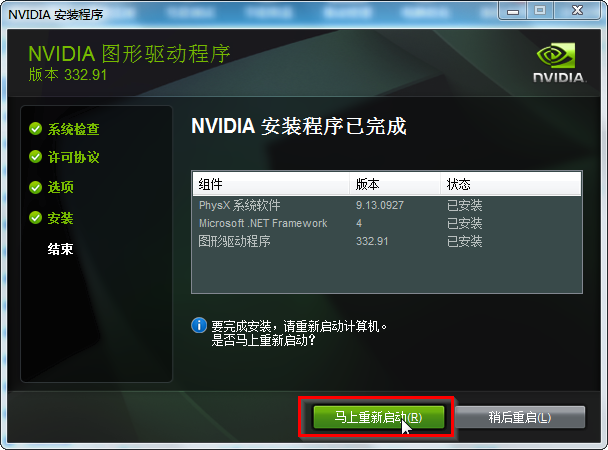Image resolution: width=608 pixels, height=450 pixels.
Task: Select the 安装 step in sidebar
Action: 60,218
